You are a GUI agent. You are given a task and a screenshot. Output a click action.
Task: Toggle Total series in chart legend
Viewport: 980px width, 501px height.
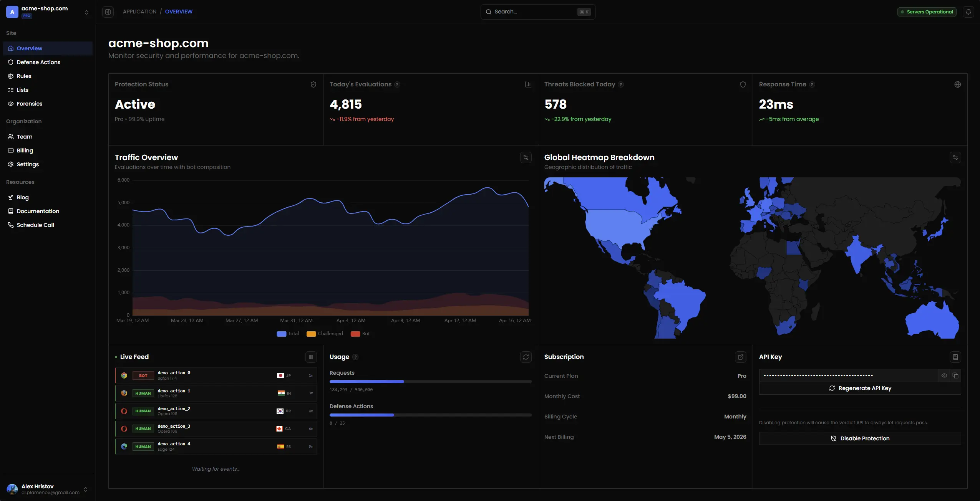pyautogui.click(x=288, y=334)
